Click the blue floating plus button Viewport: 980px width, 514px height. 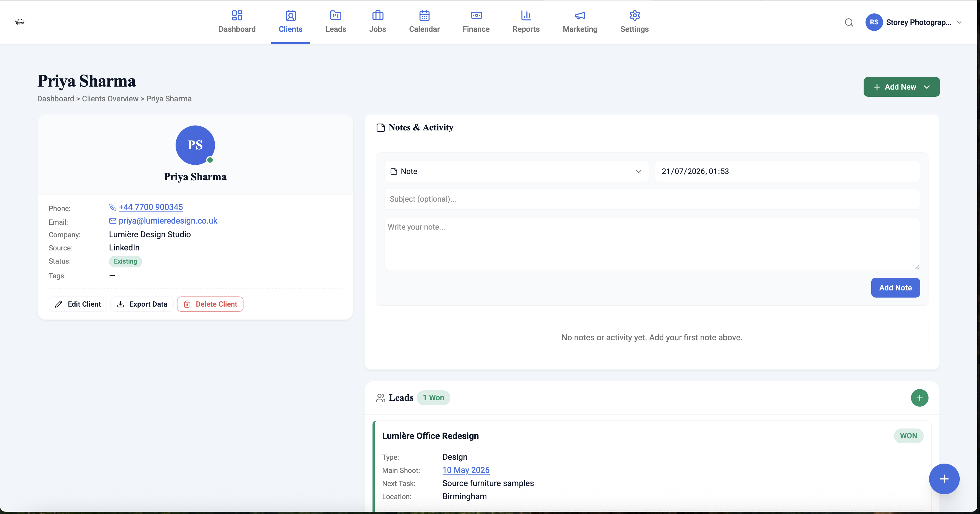click(944, 479)
